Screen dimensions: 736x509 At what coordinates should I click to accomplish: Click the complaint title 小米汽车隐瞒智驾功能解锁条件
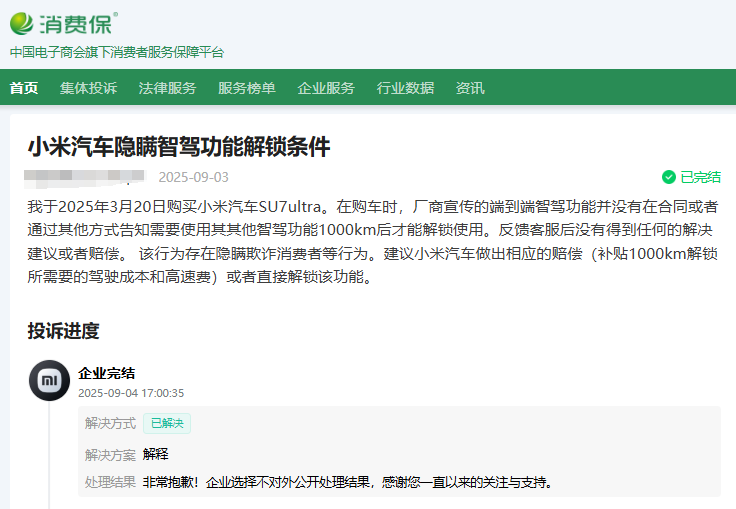[179, 147]
